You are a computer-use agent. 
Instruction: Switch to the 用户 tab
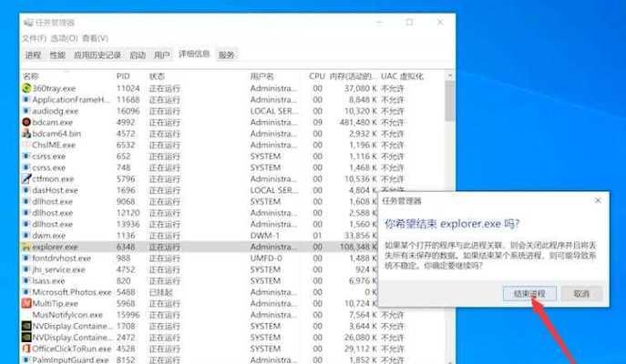162,55
